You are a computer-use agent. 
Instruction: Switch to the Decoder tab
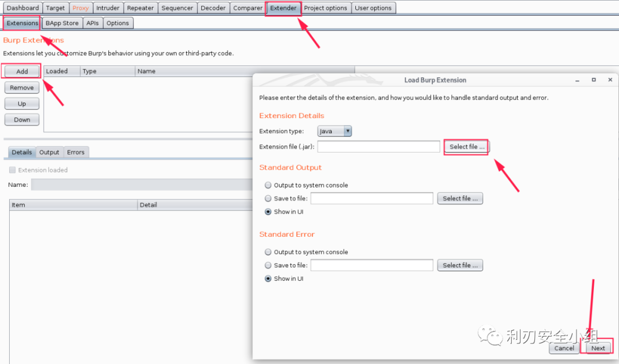[x=213, y=8]
